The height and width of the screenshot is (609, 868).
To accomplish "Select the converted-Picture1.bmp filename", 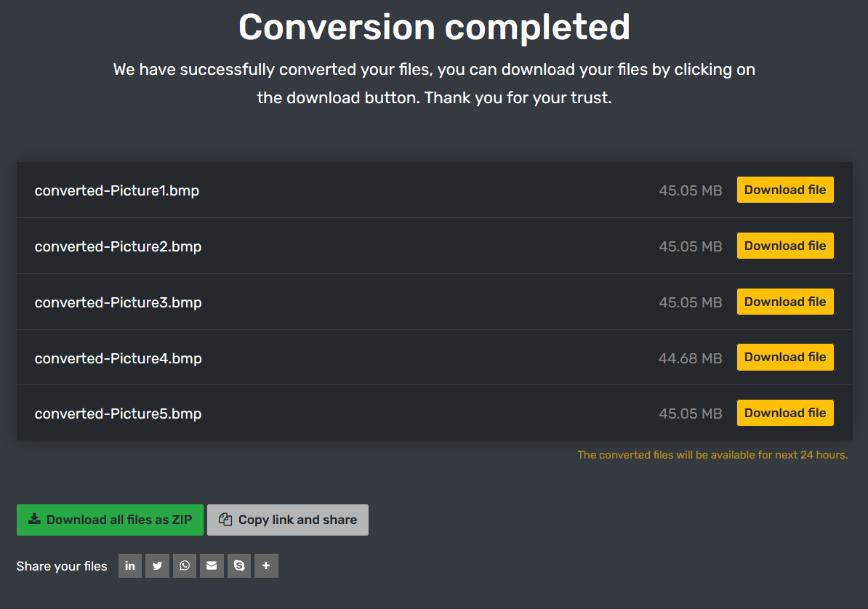I will [x=117, y=190].
